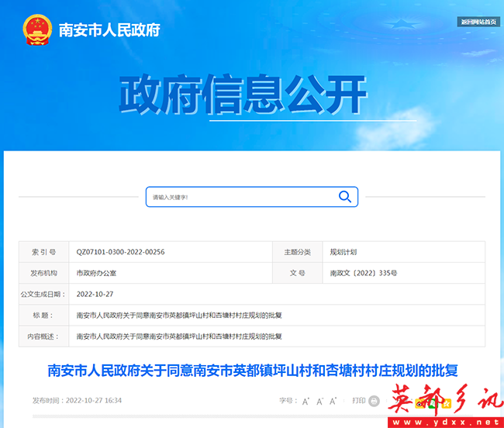This screenshot has width=504, height=428.
Task: Click the 返回网站首页 button
Action: 478,22
